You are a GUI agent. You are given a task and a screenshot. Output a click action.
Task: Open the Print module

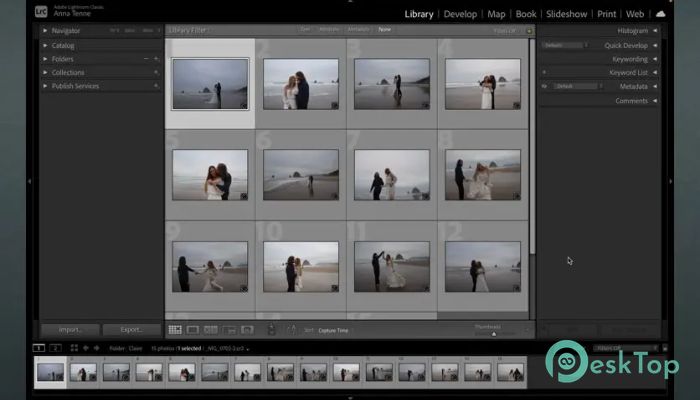607,14
